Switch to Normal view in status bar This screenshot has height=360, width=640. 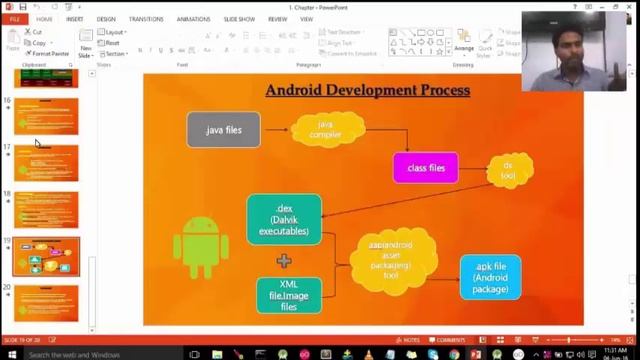pyautogui.click(x=483, y=340)
